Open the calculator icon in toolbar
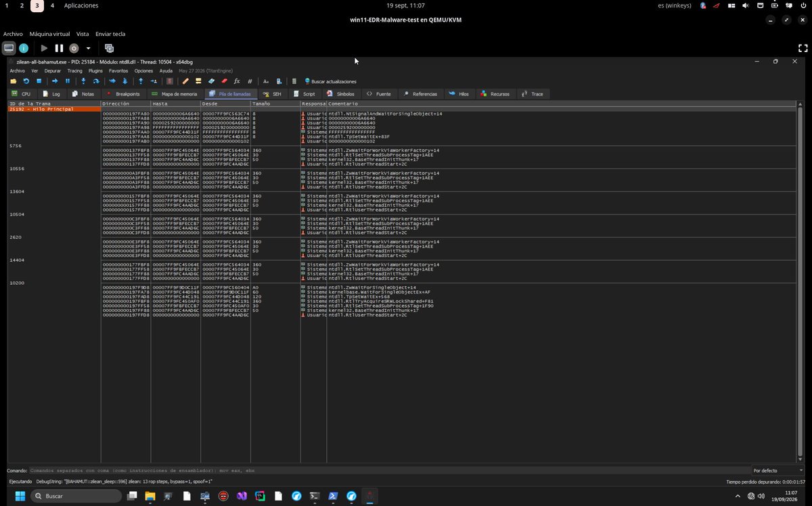Screen dimensions: 812x506 tap(294, 81)
